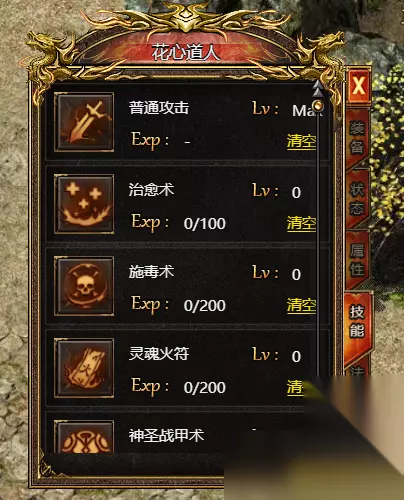
Task: Click the 治愈术 skill name text
Action: click(x=151, y=190)
